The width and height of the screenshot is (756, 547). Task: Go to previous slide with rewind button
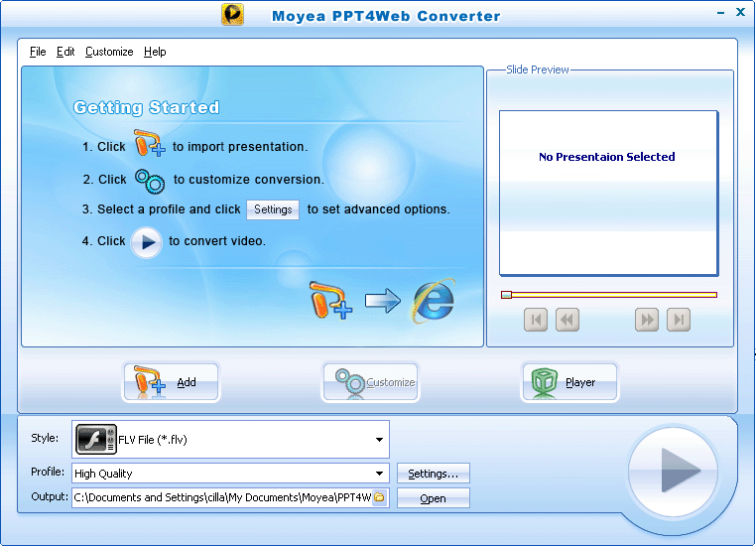[x=567, y=320]
